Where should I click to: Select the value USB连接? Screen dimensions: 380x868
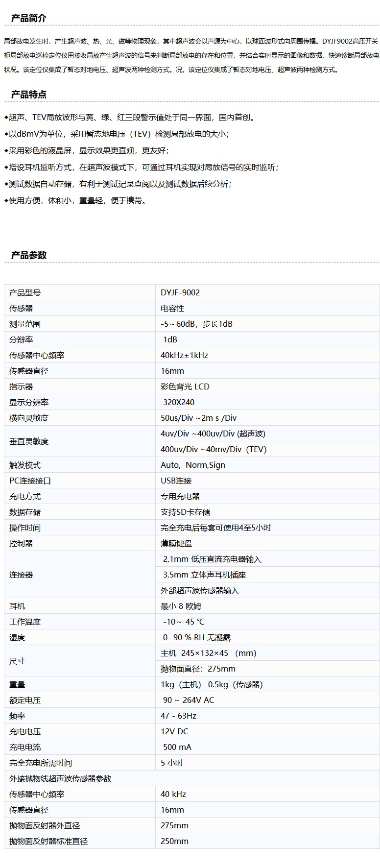(176, 481)
